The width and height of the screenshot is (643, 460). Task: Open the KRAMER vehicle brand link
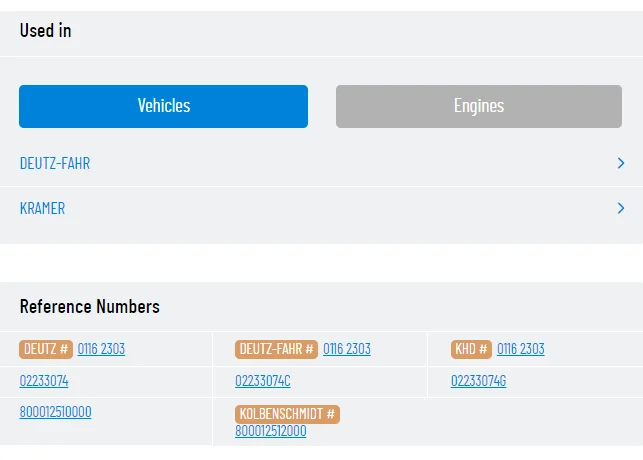tap(43, 208)
